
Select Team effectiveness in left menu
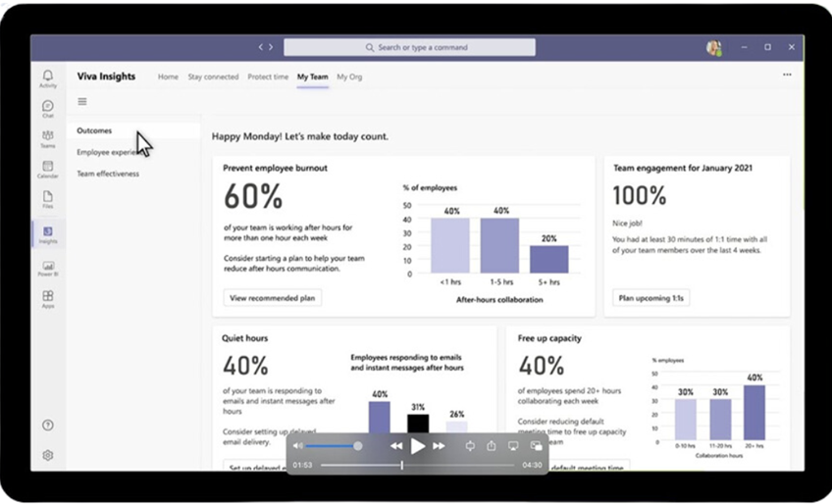pyautogui.click(x=108, y=174)
